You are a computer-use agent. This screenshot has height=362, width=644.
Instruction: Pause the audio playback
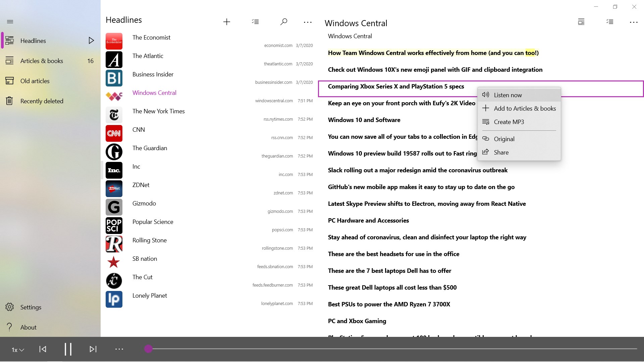click(x=68, y=349)
